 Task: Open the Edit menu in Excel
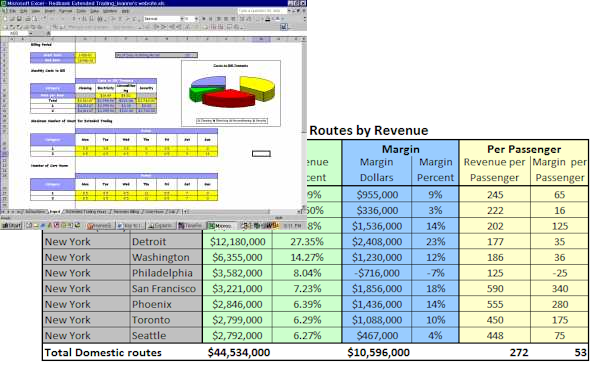(23, 11)
